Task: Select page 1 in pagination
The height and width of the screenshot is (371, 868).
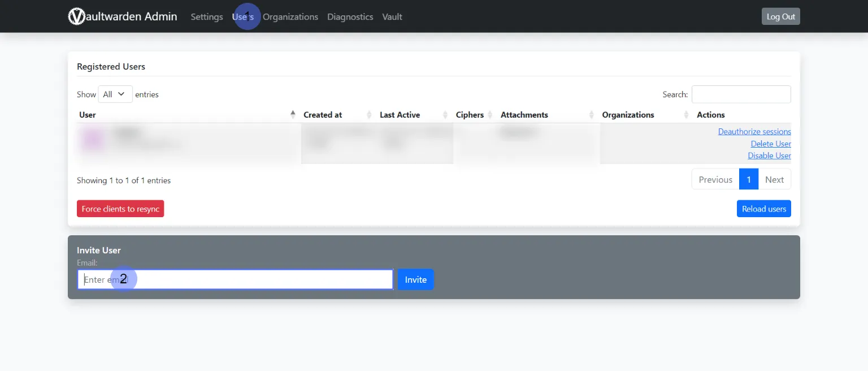Action: pos(749,179)
